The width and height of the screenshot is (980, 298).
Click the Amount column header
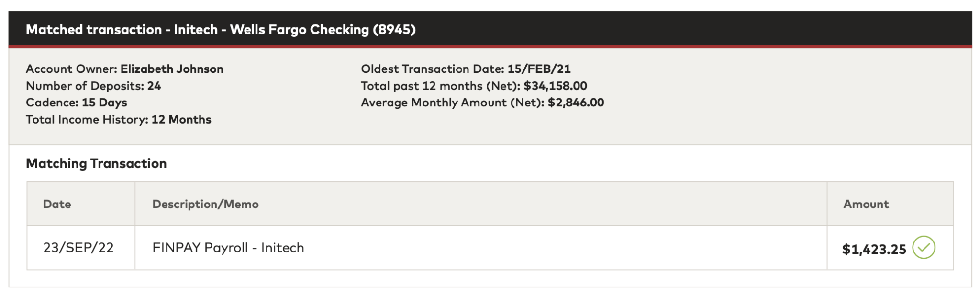point(866,204)
